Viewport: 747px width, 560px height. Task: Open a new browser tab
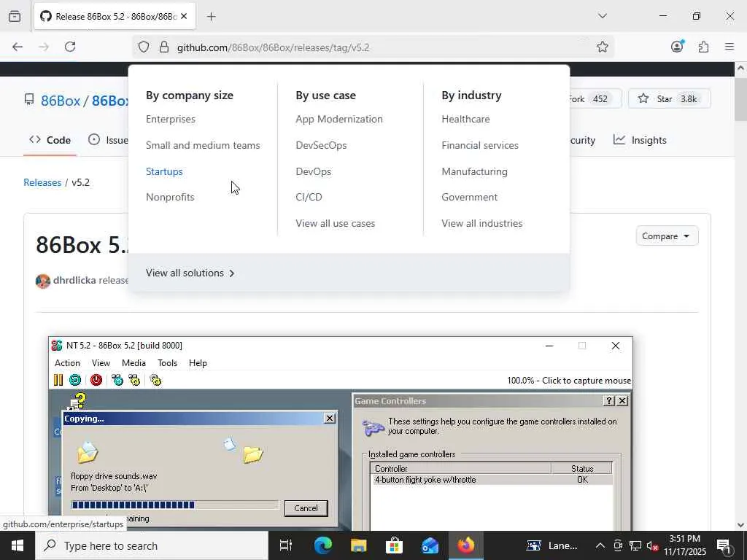pyautogui.click(x=211, y=17)
